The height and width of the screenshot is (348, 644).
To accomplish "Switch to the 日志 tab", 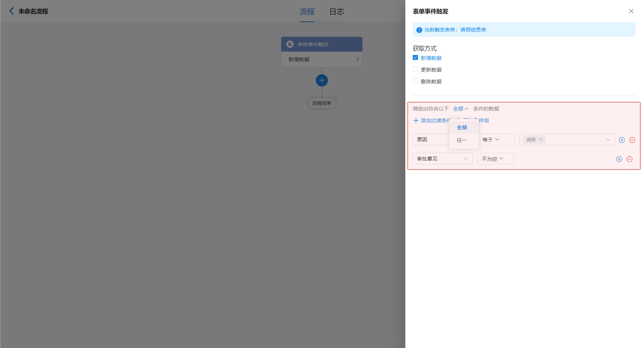I will point(337,12).
